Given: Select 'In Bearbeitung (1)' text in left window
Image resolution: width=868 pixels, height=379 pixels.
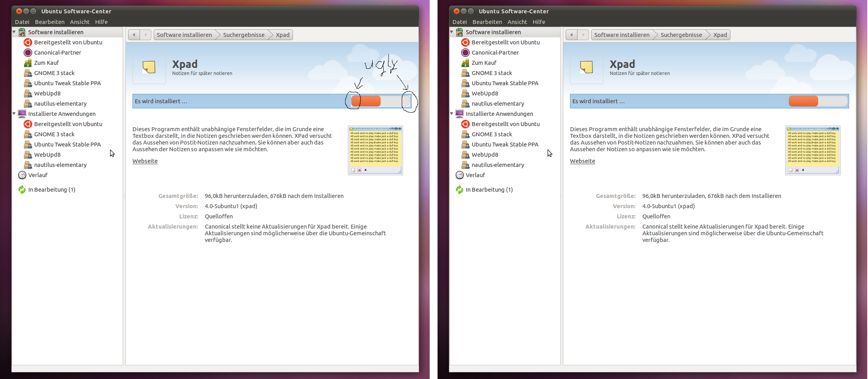Looking at the screenshot, I should pyautogui.click(x=52, y=190).
